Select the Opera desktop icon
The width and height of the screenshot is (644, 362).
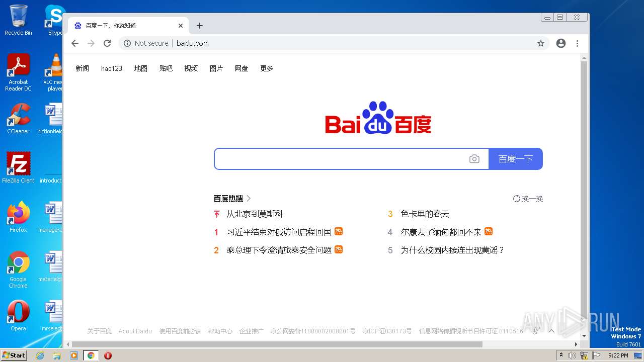[x=18, y=315]
